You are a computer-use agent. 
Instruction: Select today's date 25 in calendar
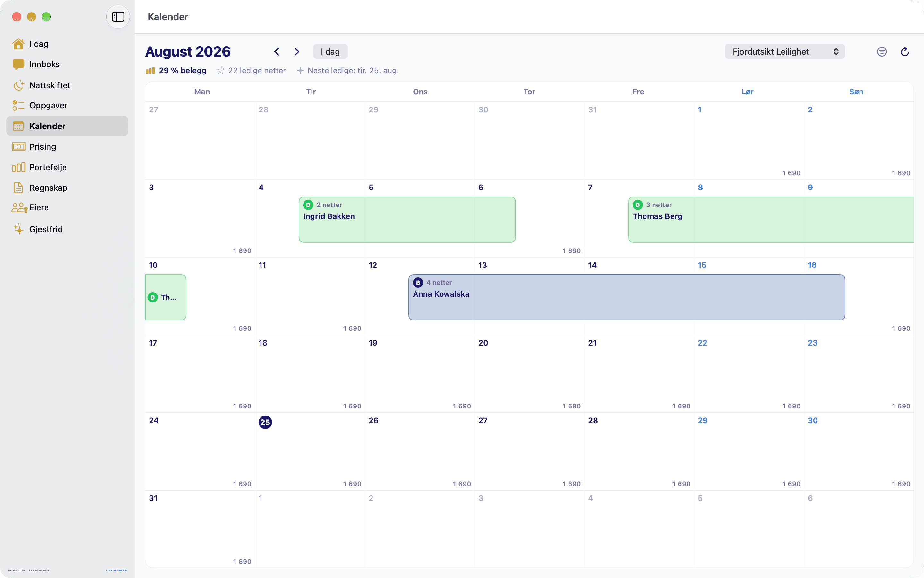click(265, 422)
